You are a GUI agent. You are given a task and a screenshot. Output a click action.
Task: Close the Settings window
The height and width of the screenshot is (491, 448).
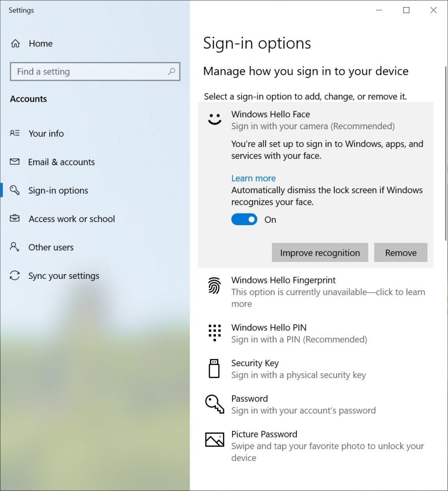[434, 10]
